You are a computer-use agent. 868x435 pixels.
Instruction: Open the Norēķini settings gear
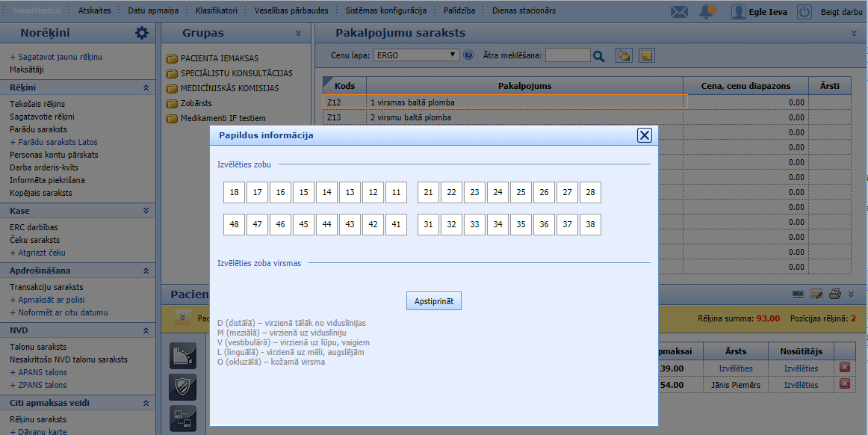pyautogui.click(x=142, y=33)
